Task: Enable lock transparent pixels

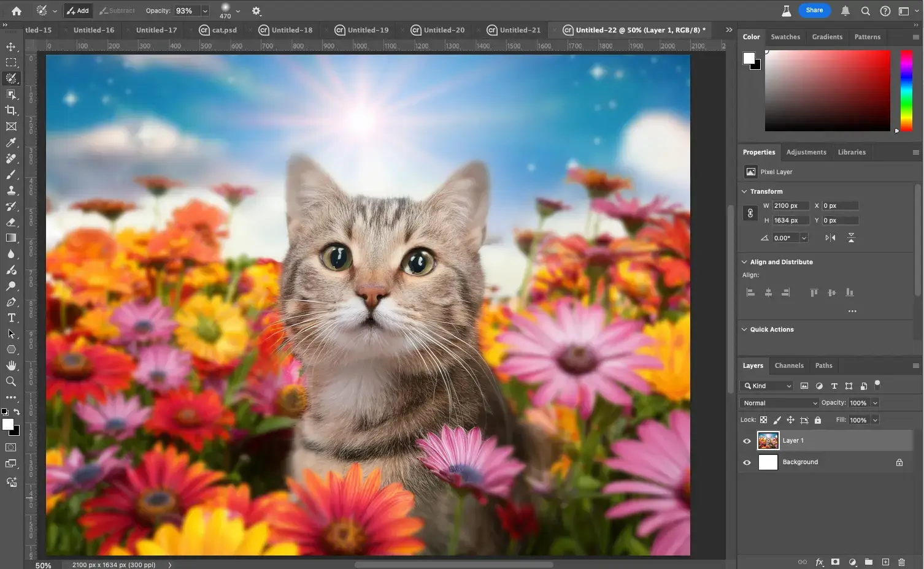Action: click(x=763, y=420)
